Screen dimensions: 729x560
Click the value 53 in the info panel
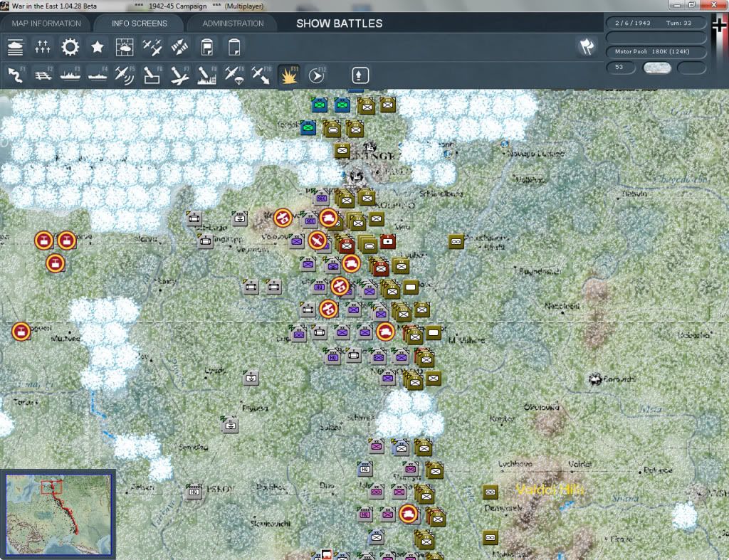(x=621, y=68)
